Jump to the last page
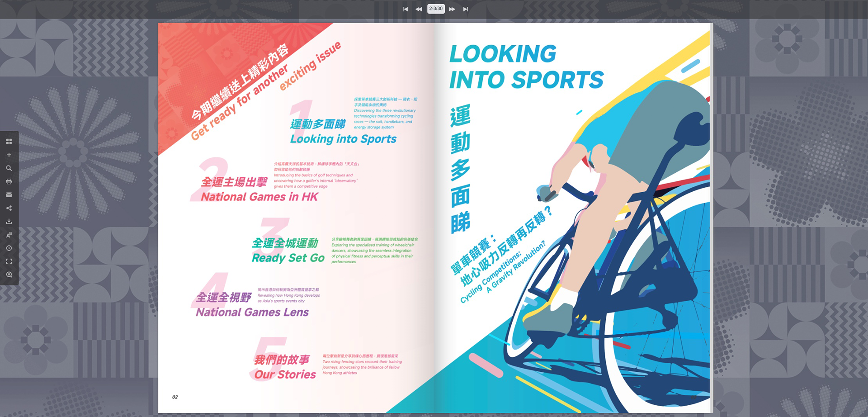 click(x=465, y=9)
